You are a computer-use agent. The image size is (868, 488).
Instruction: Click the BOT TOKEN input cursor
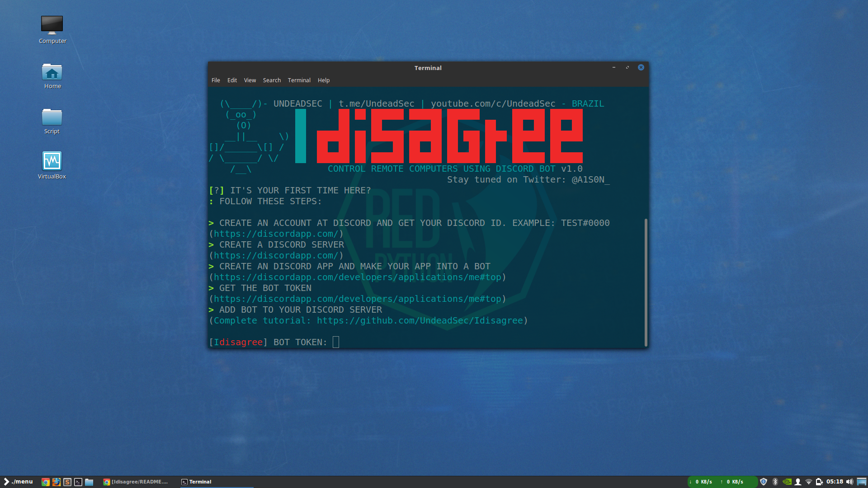point(336,342)
